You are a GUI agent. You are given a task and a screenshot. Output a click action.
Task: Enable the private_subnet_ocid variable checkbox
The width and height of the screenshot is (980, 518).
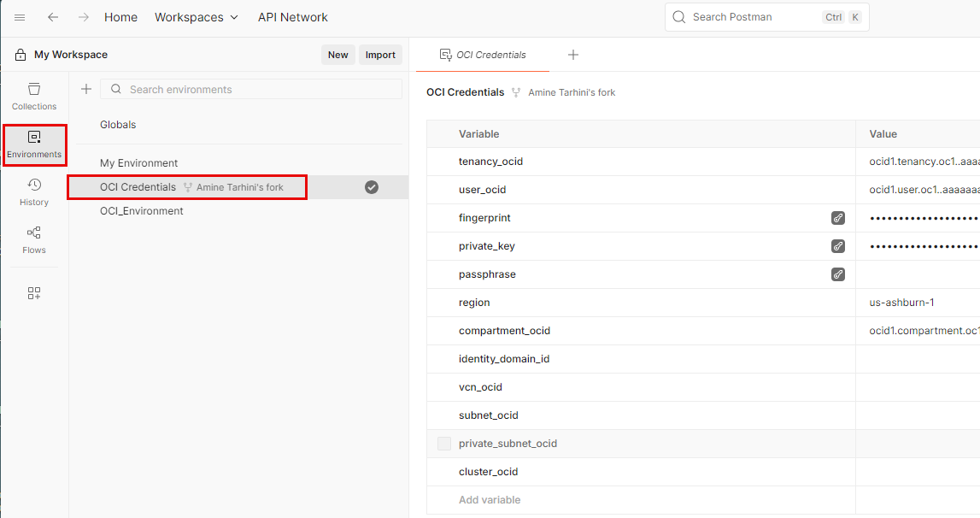443,443
